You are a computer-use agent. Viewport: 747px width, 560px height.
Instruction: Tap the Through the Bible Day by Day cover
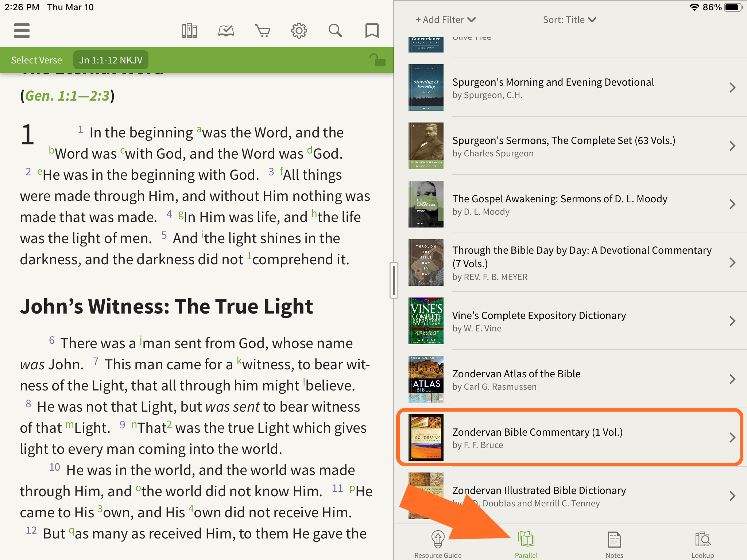click(x=426, y=262)
